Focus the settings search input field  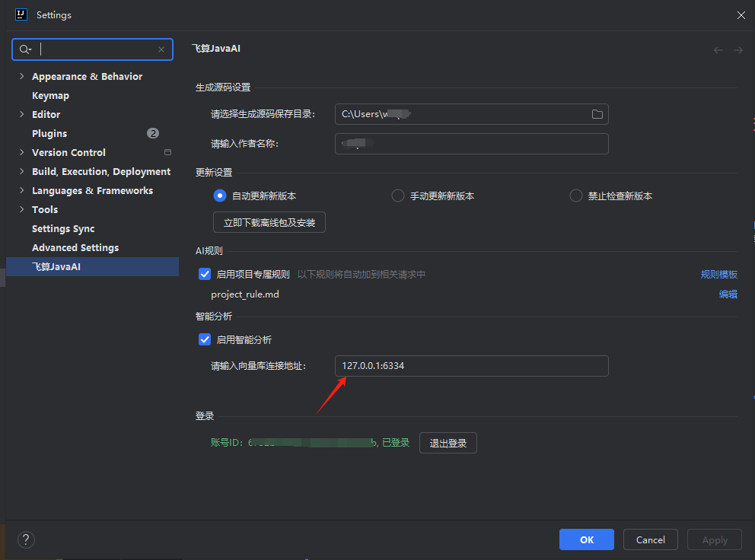[92, 49]
